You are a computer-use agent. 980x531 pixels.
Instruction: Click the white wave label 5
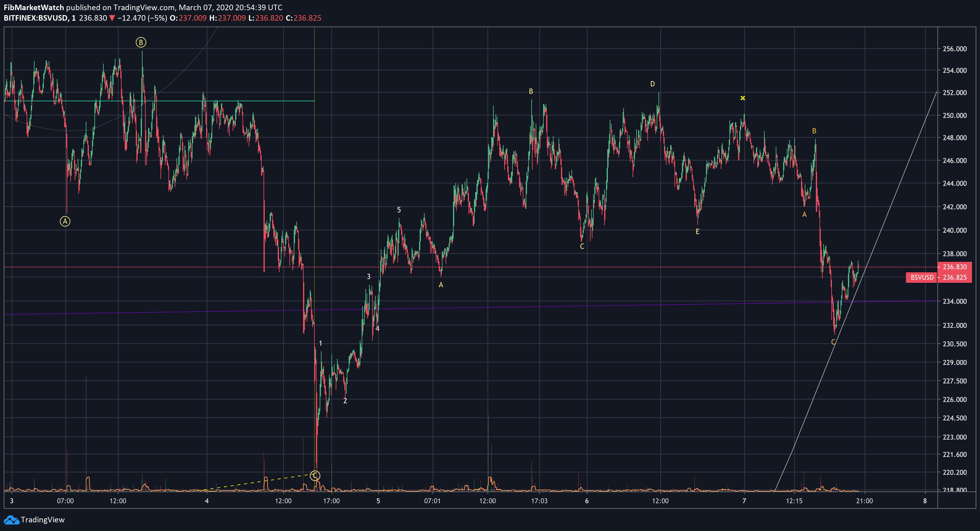399,210
